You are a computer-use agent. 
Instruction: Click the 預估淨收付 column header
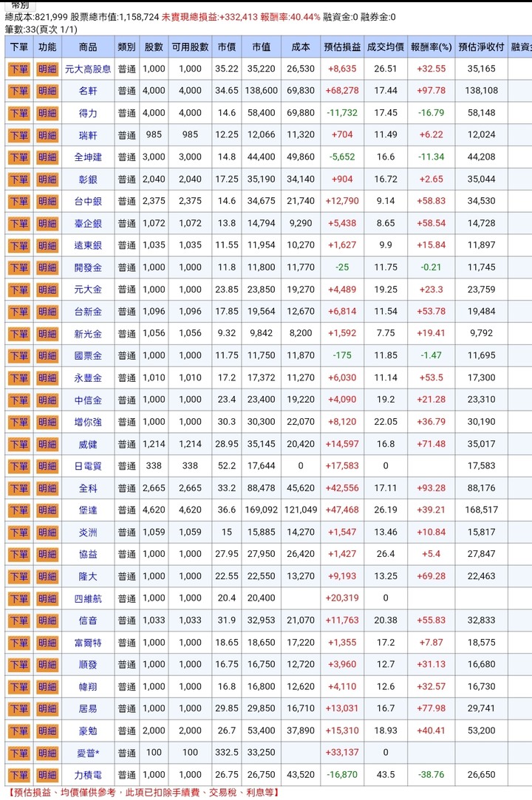(x=482, y=47)
